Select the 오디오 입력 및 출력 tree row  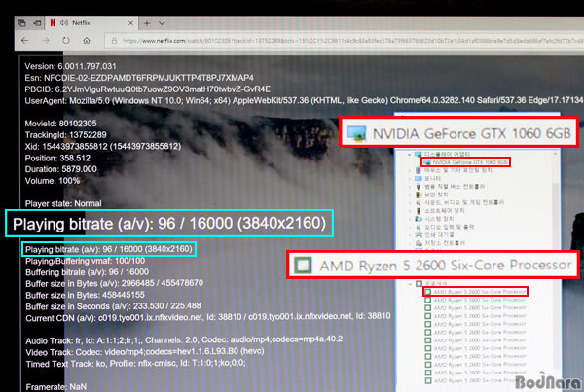[x=445, y=227]
